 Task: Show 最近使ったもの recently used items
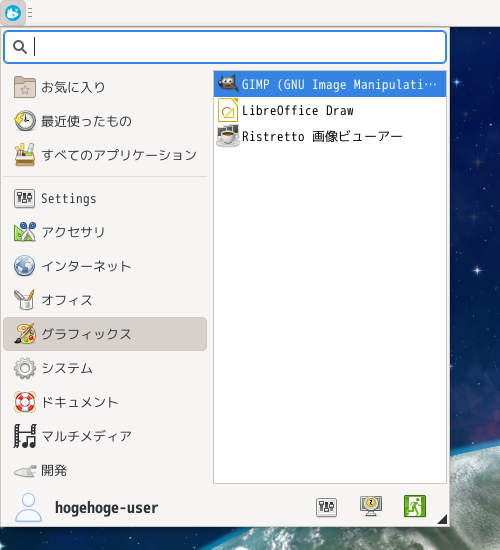[105, 121]
